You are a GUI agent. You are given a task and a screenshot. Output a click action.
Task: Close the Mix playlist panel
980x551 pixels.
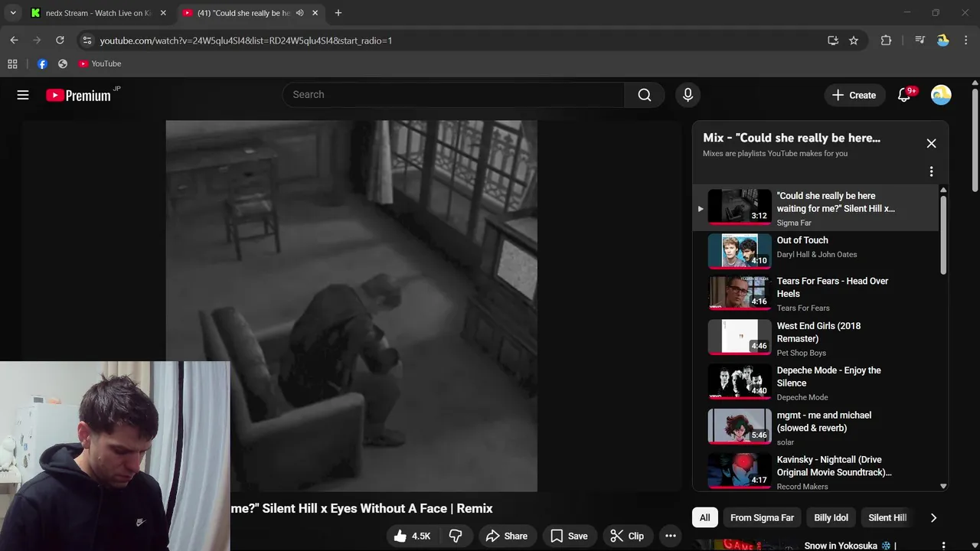[931, 143]
